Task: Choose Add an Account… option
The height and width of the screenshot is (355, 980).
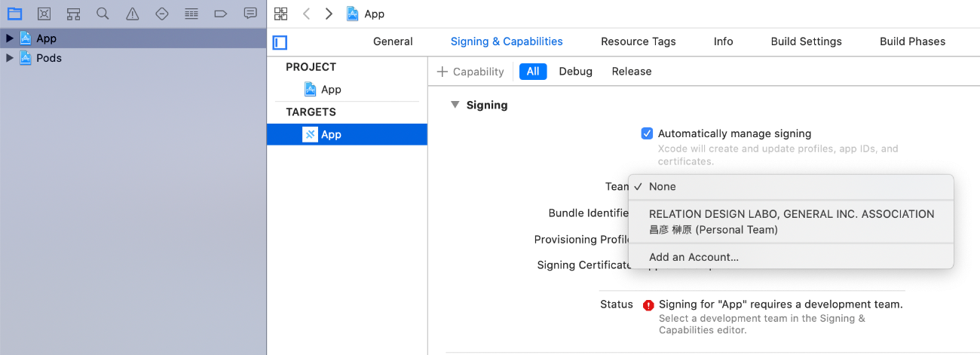Action: 791,257
